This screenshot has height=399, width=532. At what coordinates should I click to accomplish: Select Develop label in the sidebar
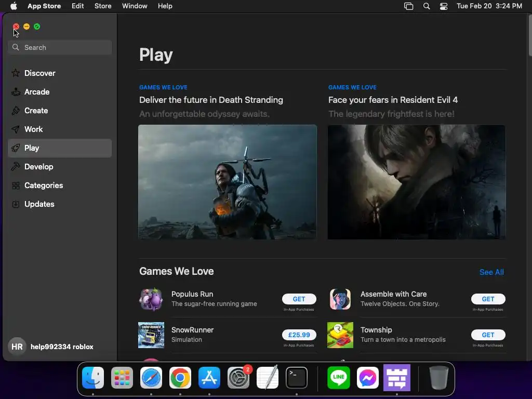[38, 167]
